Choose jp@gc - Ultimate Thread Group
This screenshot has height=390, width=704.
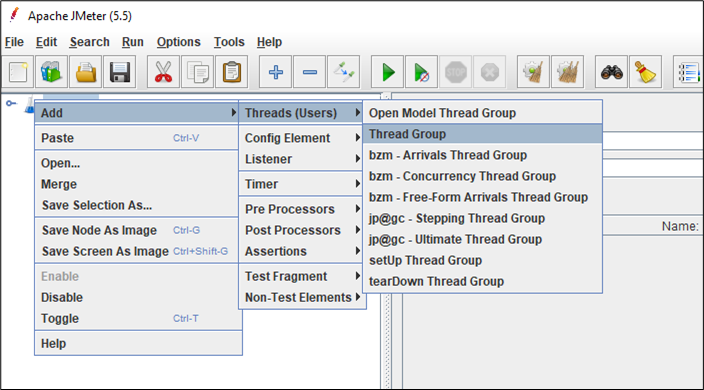pos(482,239)
